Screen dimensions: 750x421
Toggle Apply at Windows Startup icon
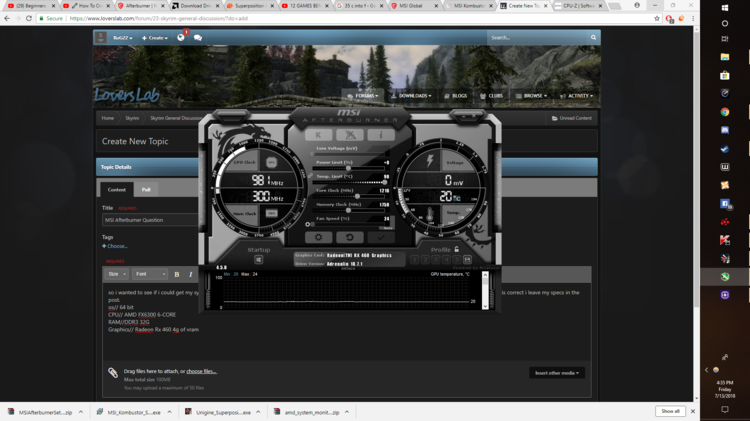click(x=258, y=260)
